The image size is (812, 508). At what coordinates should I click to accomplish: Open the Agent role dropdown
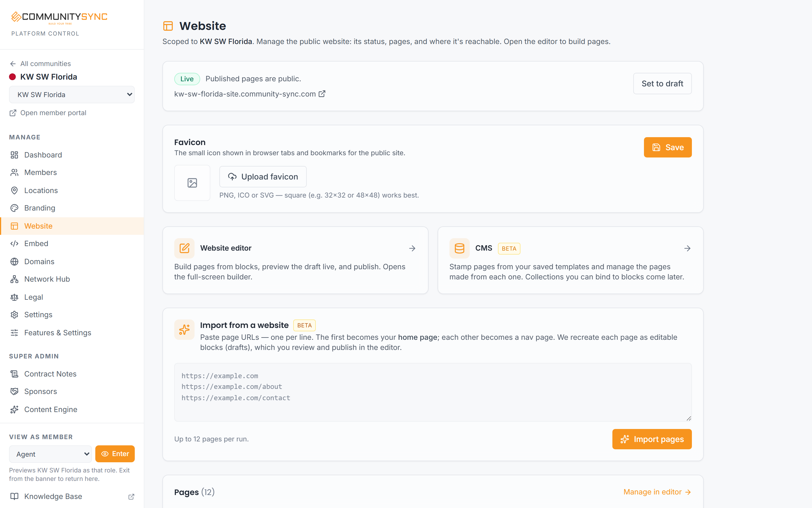coord(50,454)
